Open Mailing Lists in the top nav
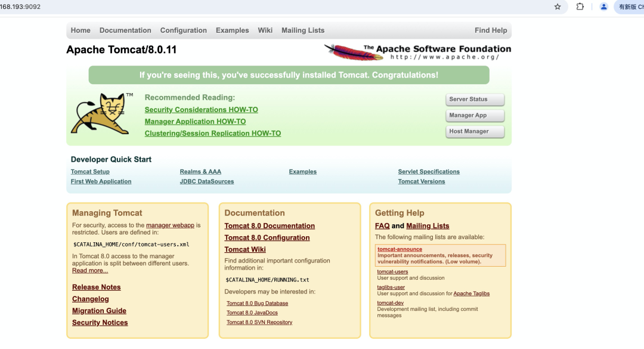Image resolution: width=644 pixels, height=349 pixels. coord(303,30)
